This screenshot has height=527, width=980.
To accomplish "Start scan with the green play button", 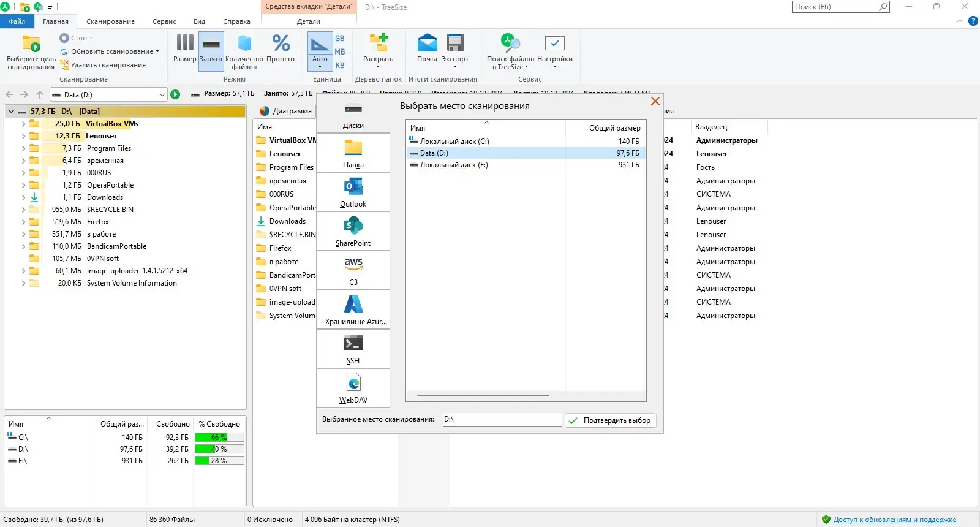I will pyautogui.click(x=175, y=94).
